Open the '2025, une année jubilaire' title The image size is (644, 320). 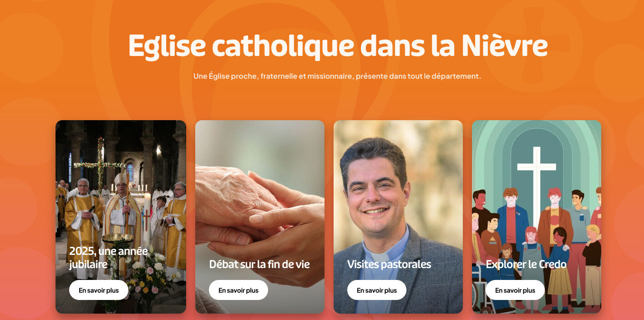tap(109, 258)
